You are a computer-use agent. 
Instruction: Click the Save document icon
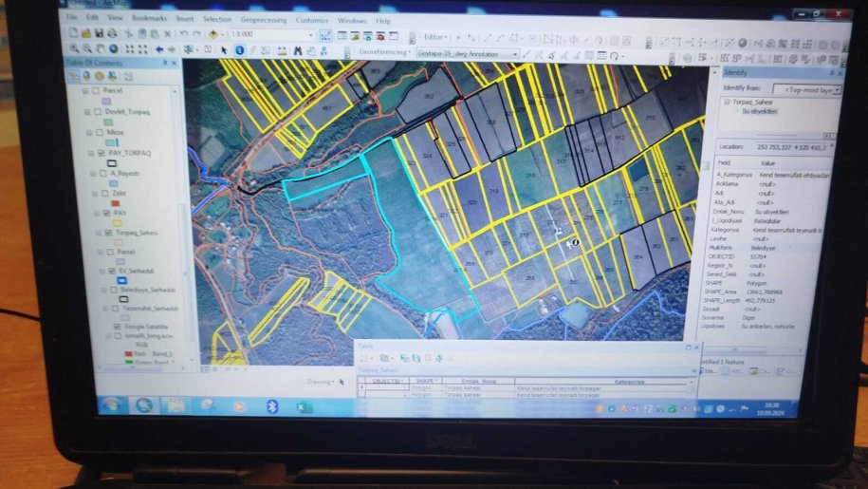pos(98,33)
